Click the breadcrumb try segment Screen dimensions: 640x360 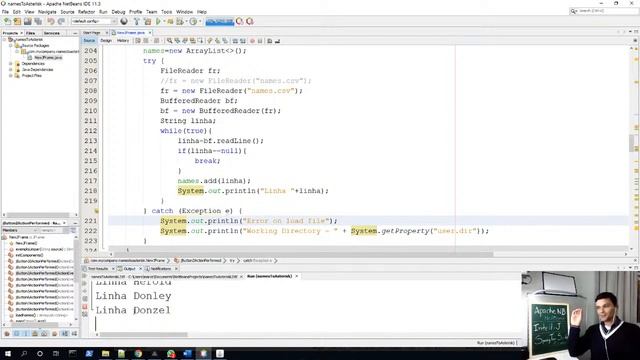point(232,260)
